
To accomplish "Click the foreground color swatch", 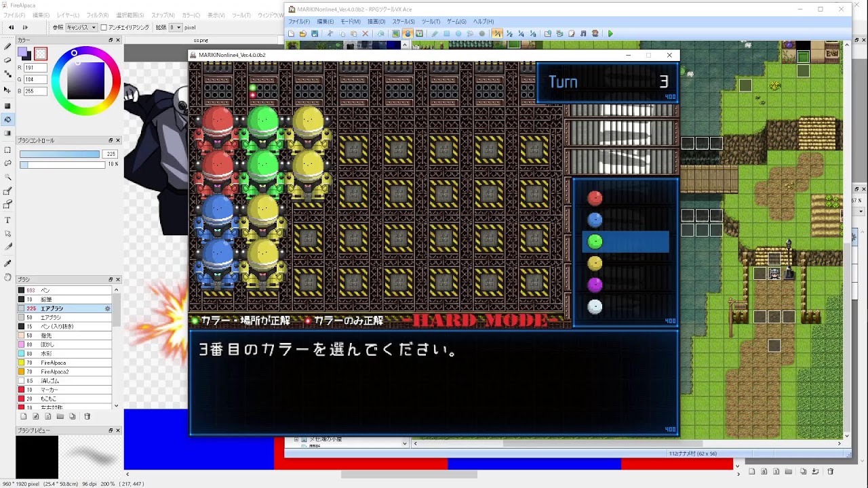I will (24, 52).
